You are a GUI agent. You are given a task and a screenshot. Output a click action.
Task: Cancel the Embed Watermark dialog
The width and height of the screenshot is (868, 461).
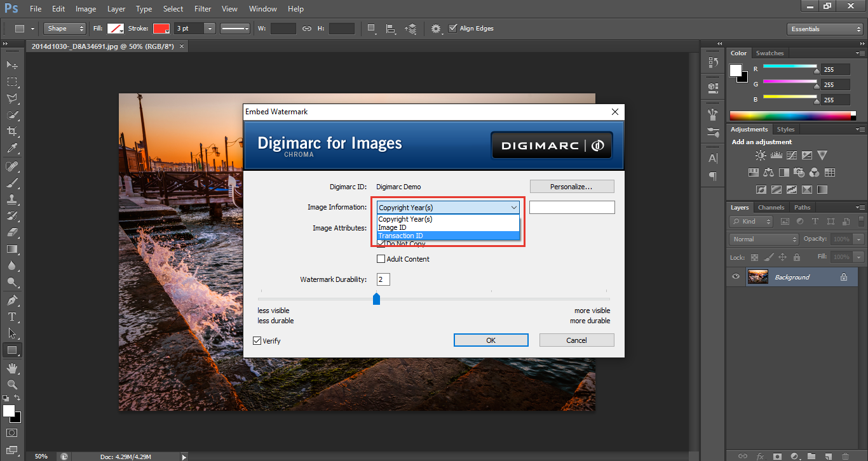point(577,340)
